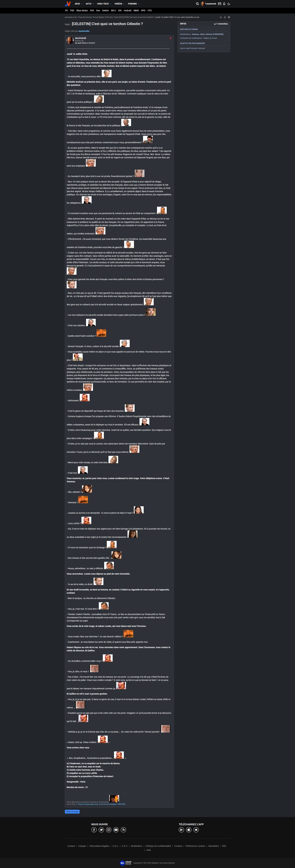Click the red delete button on the post
Image resolution: width=295 pixels, height=868 pixels.
coord(170,38)
